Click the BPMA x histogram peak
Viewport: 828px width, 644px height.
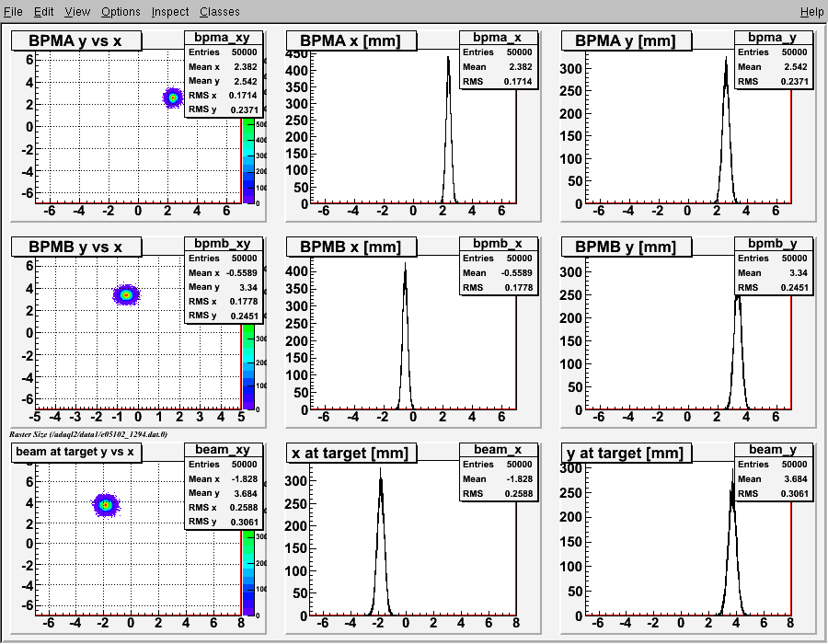(448, 59)
